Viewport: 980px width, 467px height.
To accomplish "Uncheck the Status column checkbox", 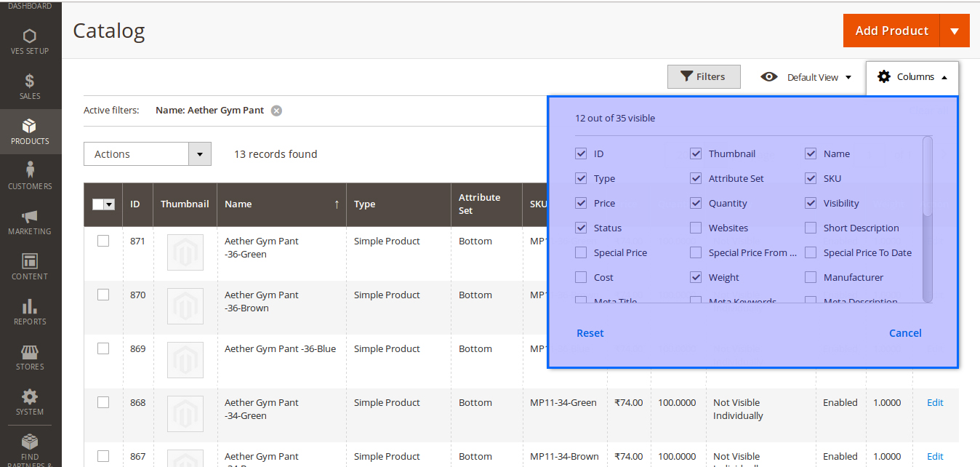I will tap(581, 228).
